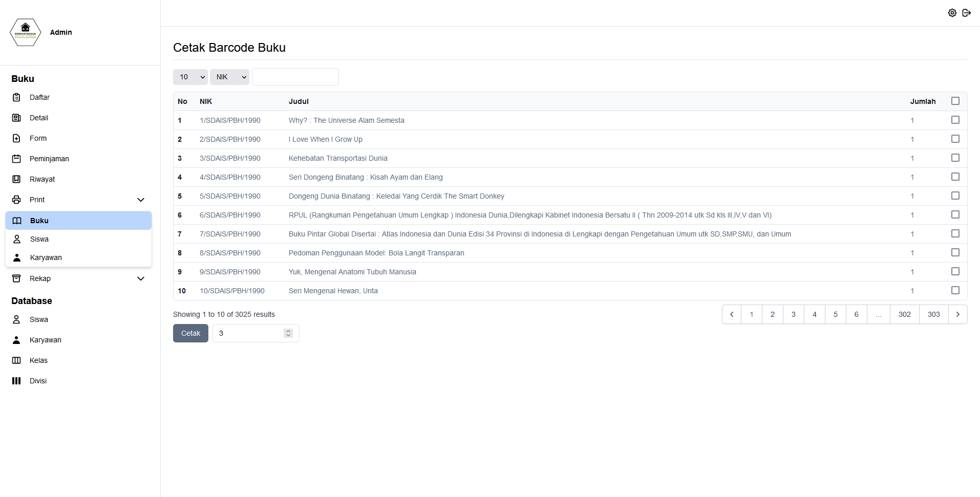The image size is (980, 497).
Task: Open the page size dropdown showing 10
Action: pos(190,77)
